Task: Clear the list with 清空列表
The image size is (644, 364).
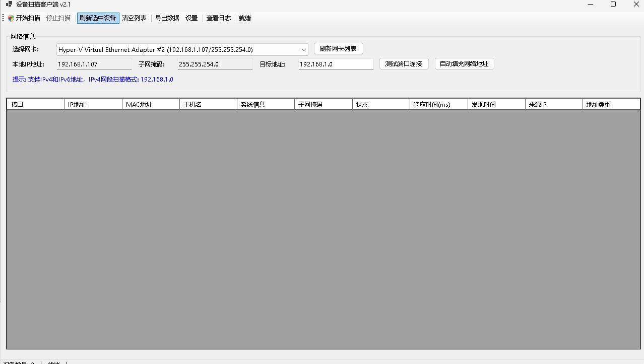Action: tap(134, 18)
